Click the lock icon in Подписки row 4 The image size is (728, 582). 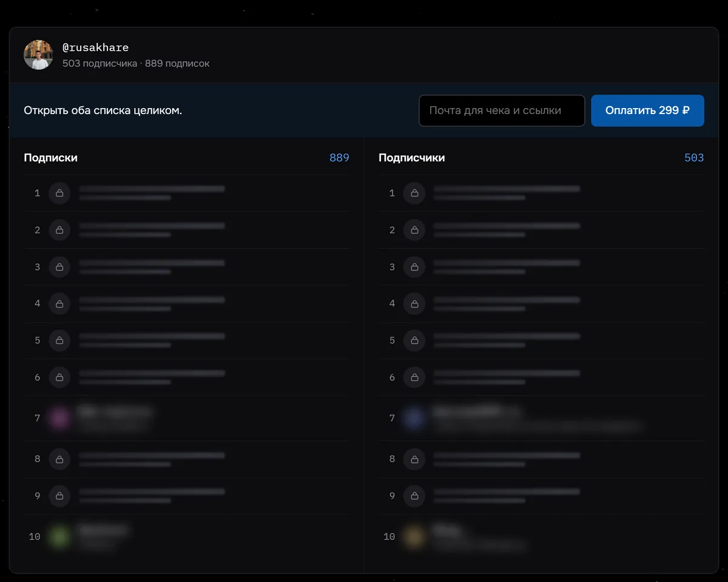tap(59, 303)
